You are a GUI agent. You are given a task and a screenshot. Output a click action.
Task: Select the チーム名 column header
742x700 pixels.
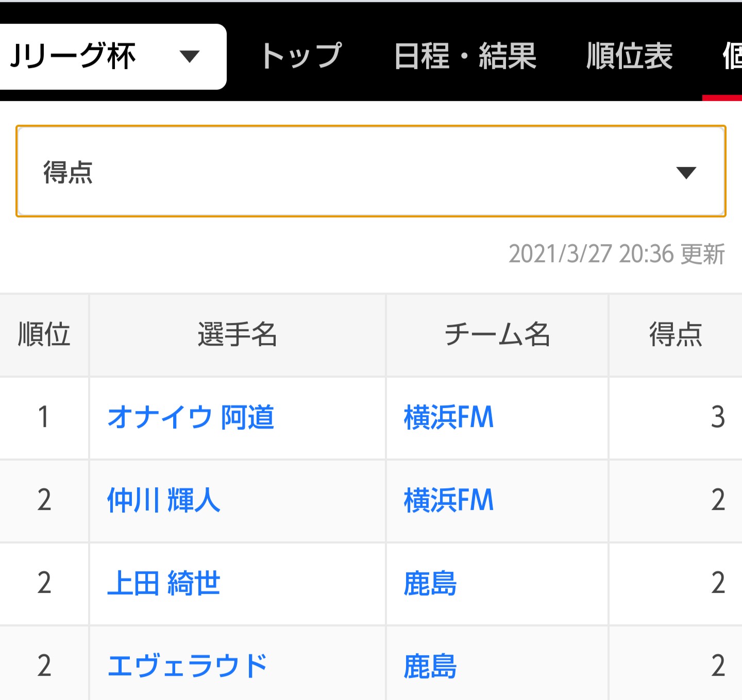497,335
